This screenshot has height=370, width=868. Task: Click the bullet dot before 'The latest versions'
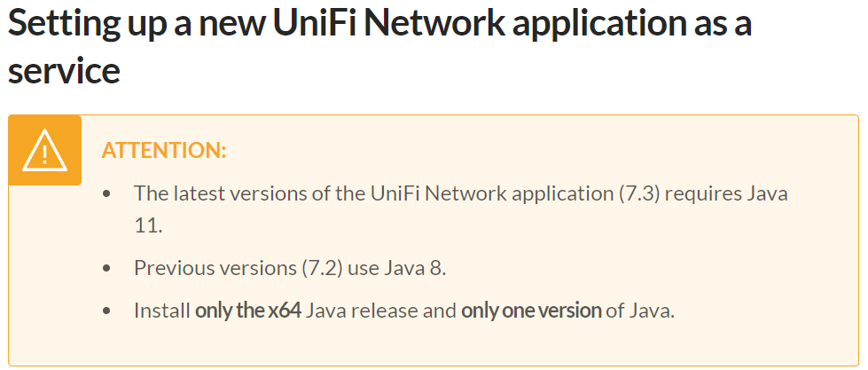pos(107,193)
